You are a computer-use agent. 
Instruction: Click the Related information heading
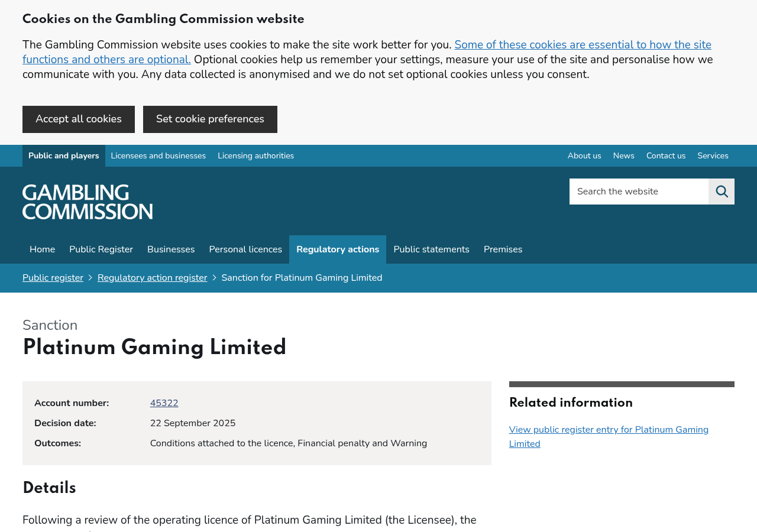coord(571,403)
